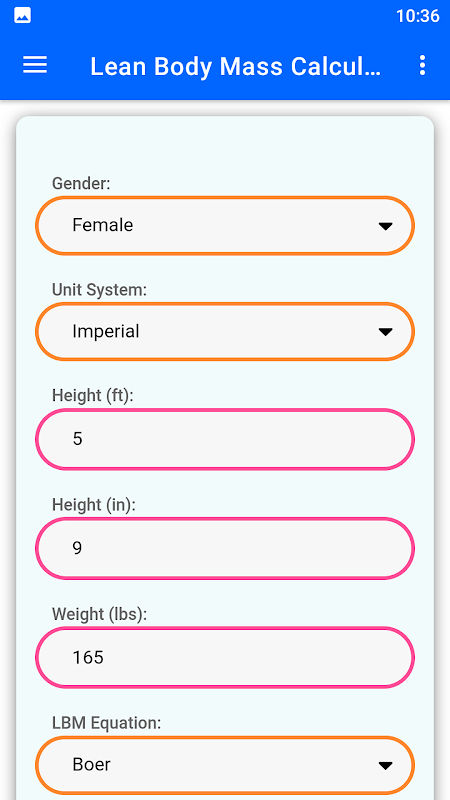
Task: Select the Female text in Gender box
Action: coord(103,225)
